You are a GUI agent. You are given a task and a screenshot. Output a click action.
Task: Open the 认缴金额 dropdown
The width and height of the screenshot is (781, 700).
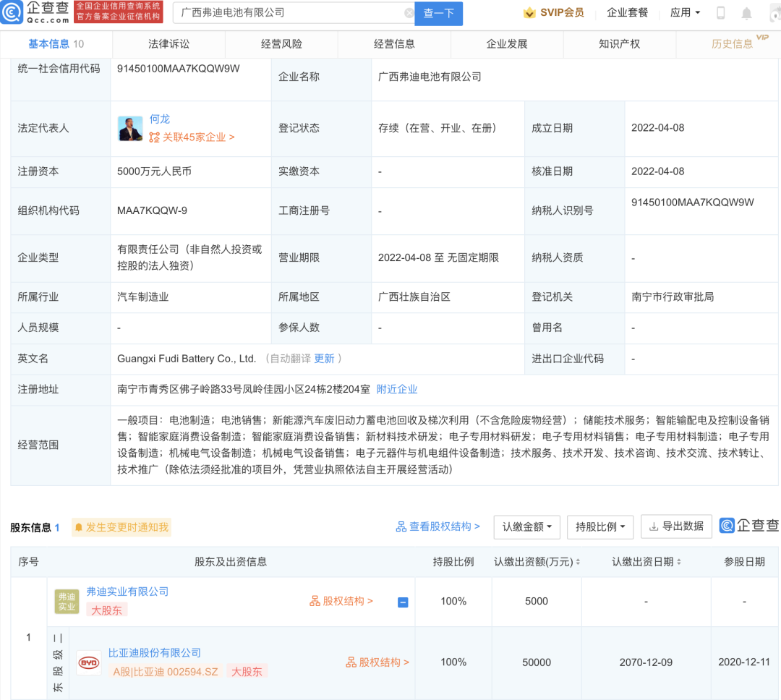pos(527,527)
